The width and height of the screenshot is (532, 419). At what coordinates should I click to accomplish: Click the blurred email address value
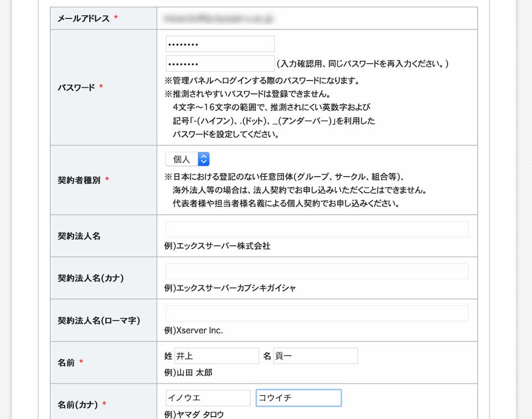[218, 19]
